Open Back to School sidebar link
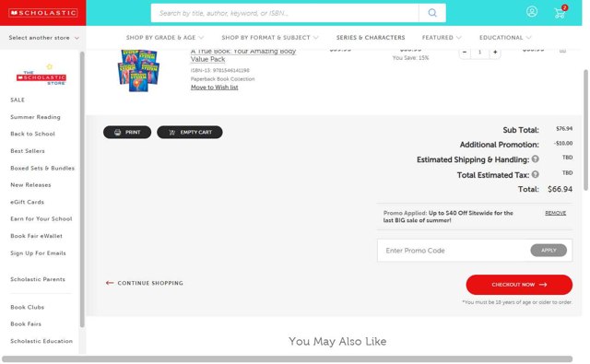The height and width of the screenshot is (364, 590). (33, 134)
